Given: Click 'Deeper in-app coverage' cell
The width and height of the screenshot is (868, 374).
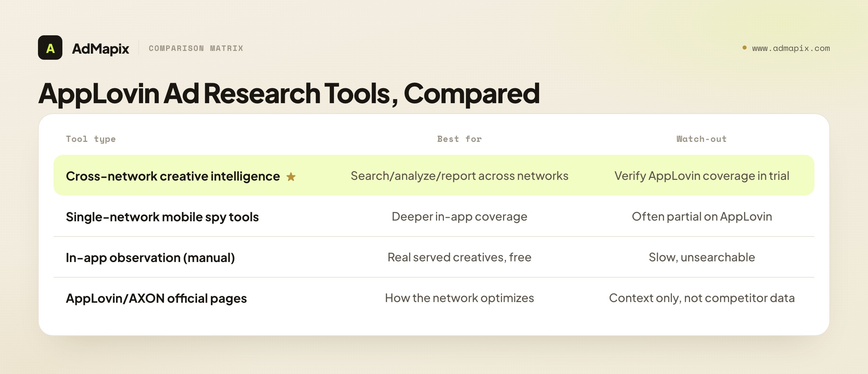Looking at the screenshot, I should point(459,217).
